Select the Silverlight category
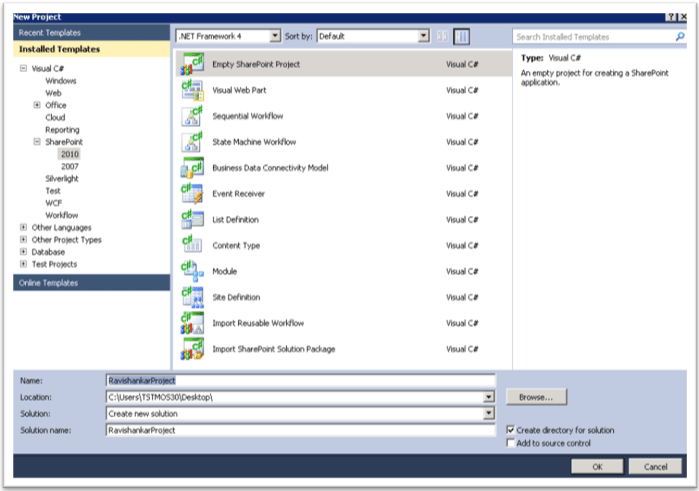This screenshot has height=491, width=699. pyautogui.click(x=62, y=178)
